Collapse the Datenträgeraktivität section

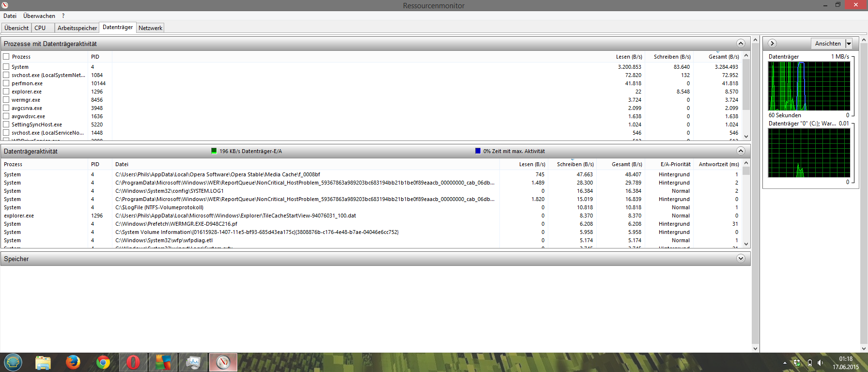click(x=741, y=151)
